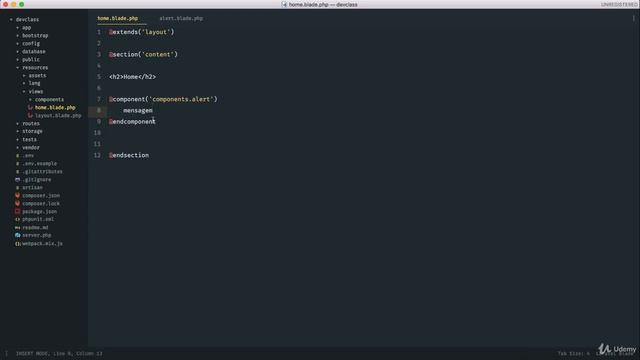This screenshot has height=360, width=640.
Task: Expand the assets folder
Action: pos(24,76)
